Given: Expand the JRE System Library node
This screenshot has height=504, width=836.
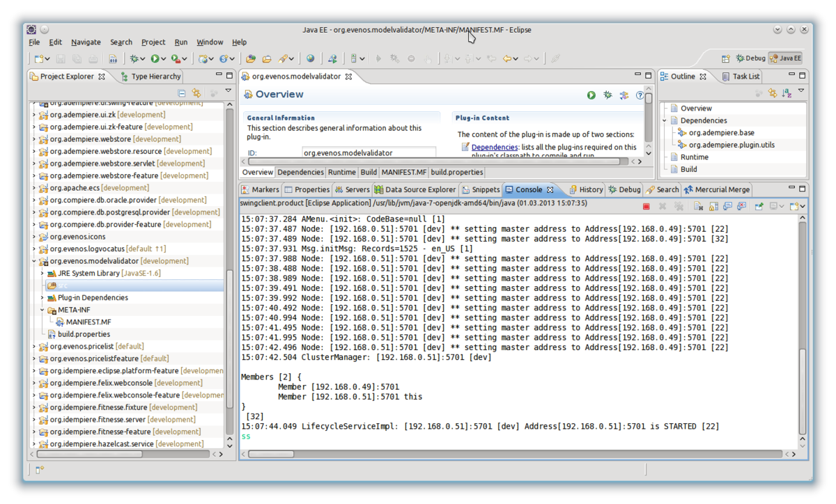Looking at the screenshot, I should coord(42,273).
